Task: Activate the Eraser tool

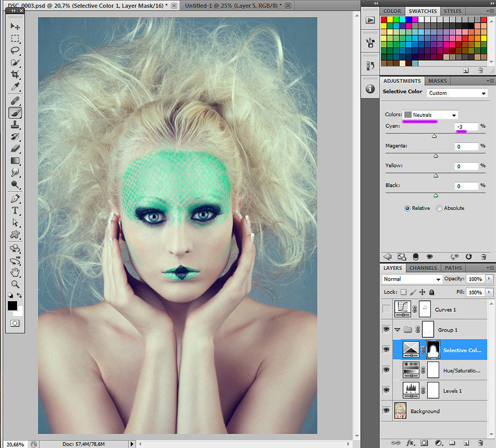Action: click(15, 149)
